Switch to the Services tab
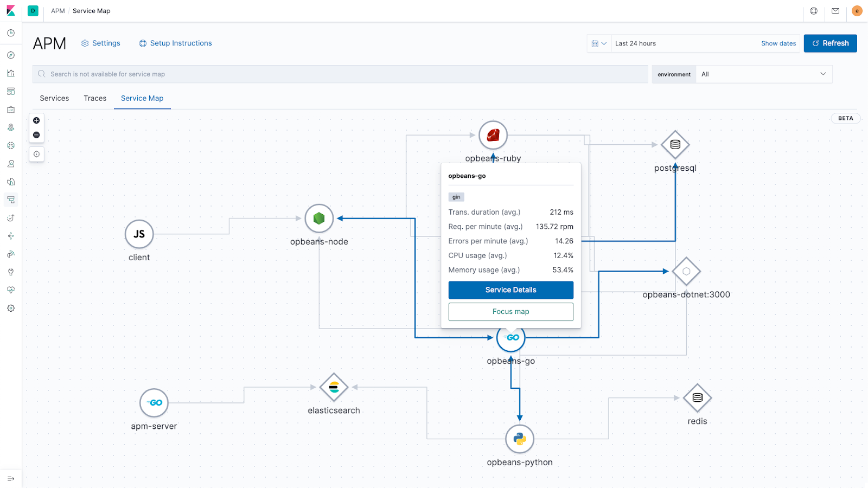Screen dimensions: 868x488 [x=54, y=98]
